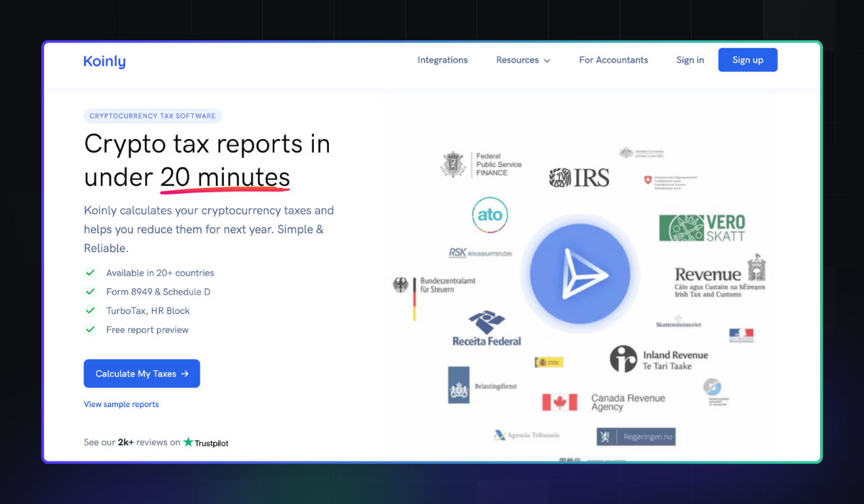Click the Sign up button

(748, 60)
